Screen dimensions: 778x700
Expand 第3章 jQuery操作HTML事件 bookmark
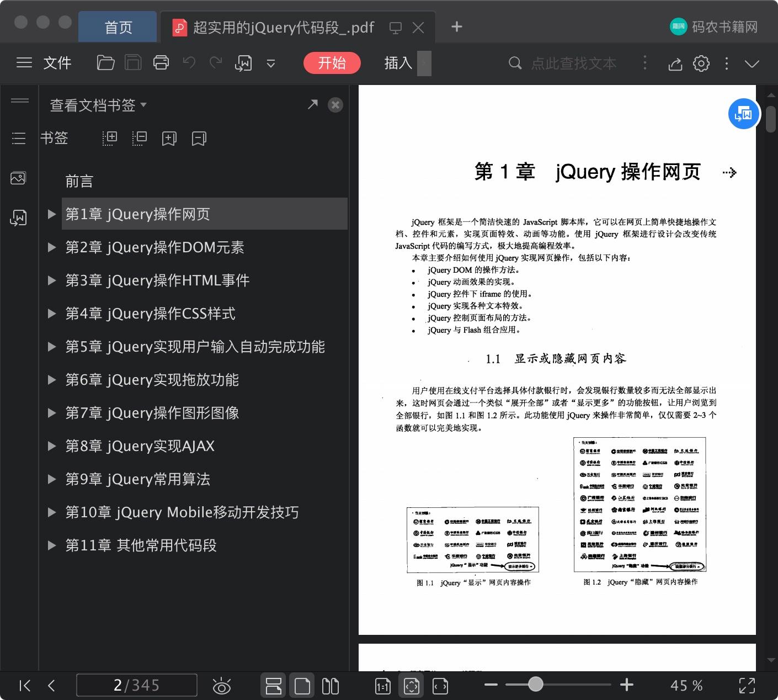click(x=52, y=280)
